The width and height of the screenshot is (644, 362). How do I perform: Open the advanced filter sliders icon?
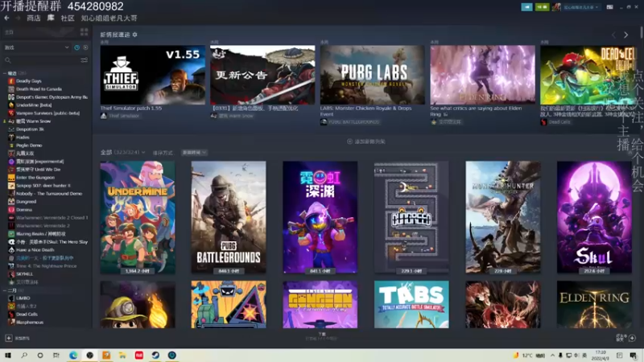tap(85, 60)
